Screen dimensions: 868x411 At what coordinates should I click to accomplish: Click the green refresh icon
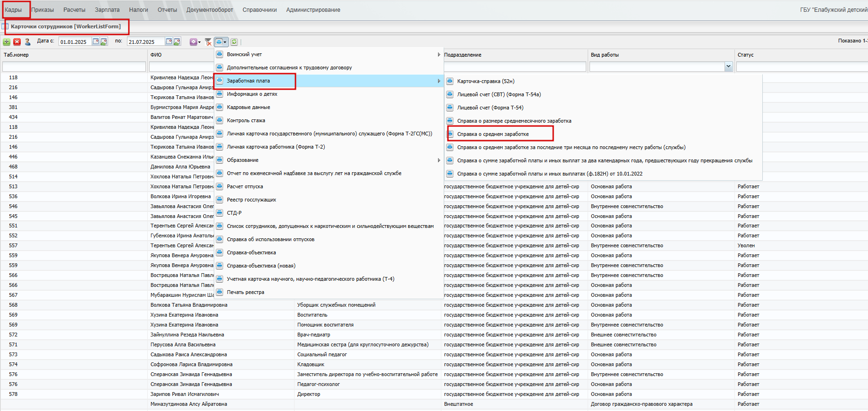(x=234, y=42)
